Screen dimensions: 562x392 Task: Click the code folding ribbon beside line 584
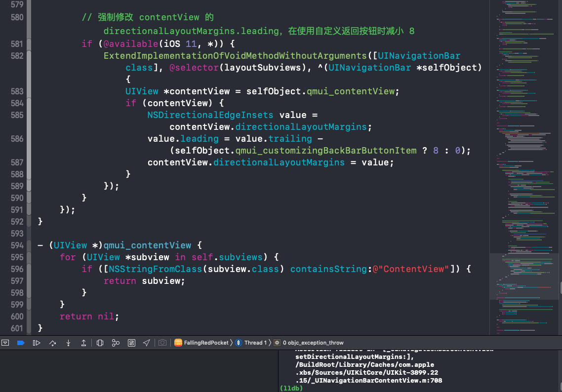click(29, 103)
